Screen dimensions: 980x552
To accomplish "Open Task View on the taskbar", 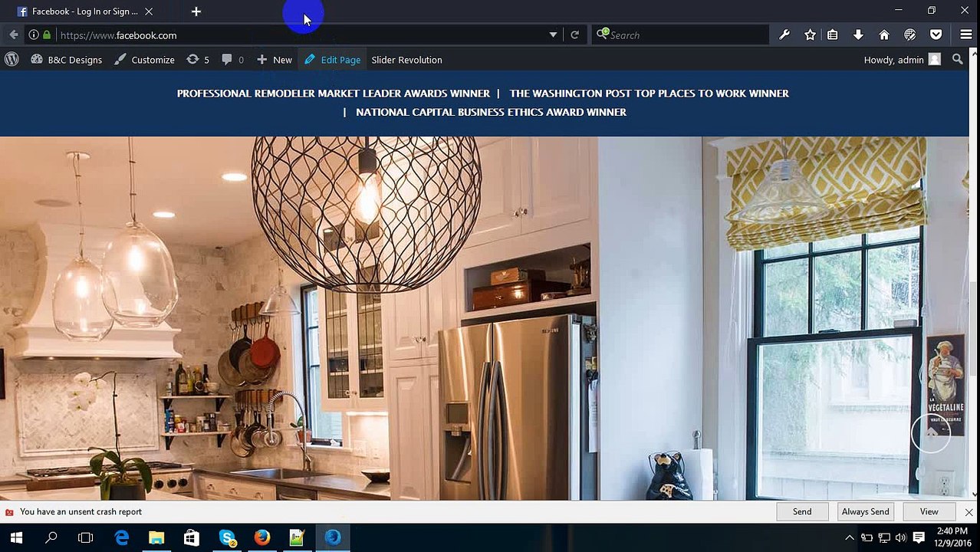I will (86, 537).
